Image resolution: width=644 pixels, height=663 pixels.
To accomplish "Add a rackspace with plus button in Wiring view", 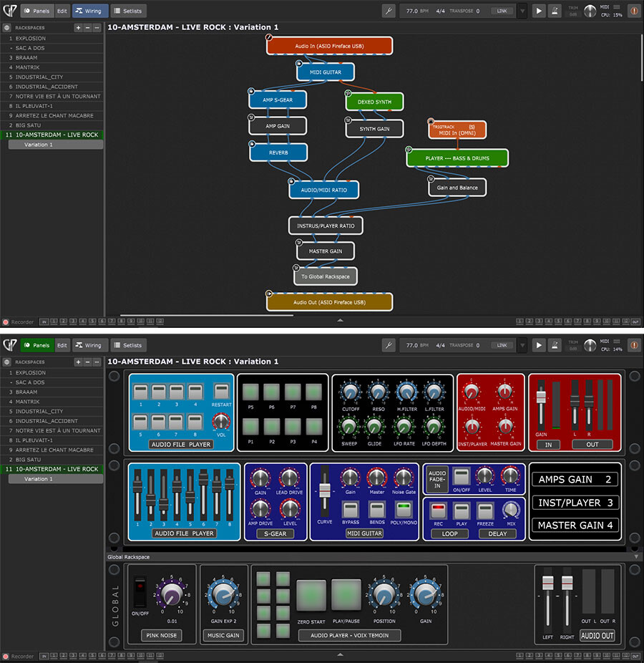I will (x=78, y=28).
